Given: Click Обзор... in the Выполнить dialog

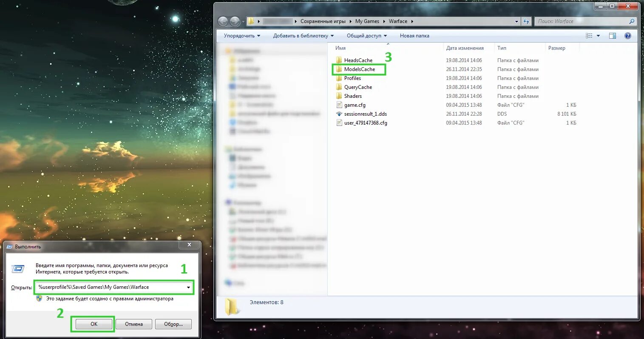Looking at the screenshot, I should pyautogui.click(x=173, y=324).
